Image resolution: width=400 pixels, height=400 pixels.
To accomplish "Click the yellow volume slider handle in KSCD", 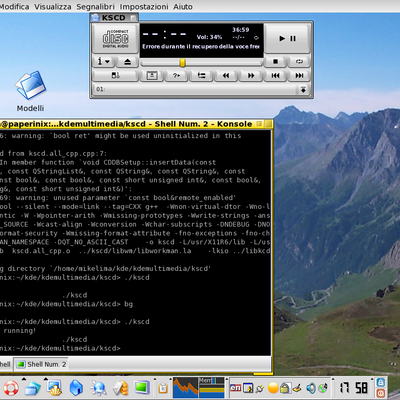I will click(x=182, y=63).
